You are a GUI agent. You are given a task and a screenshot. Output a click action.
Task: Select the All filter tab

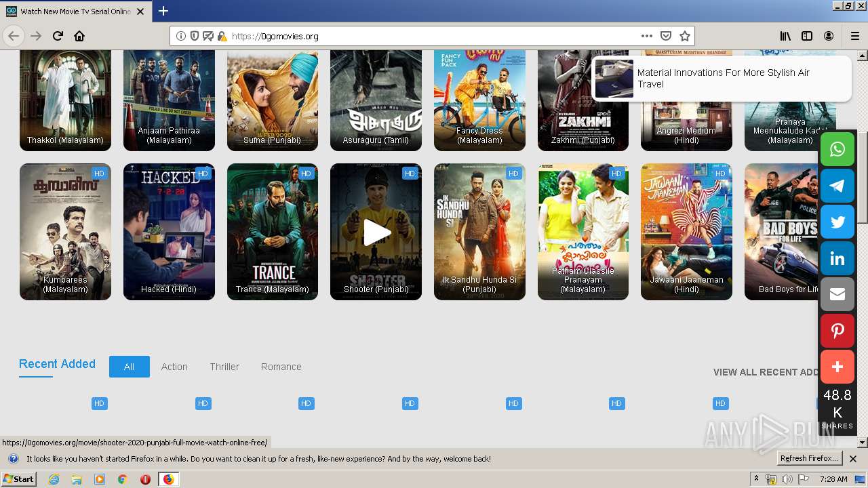click(129, 367)
